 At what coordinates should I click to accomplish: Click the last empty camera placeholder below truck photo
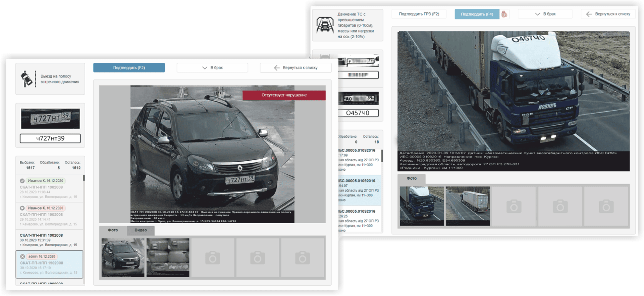[x=606, y=206]
